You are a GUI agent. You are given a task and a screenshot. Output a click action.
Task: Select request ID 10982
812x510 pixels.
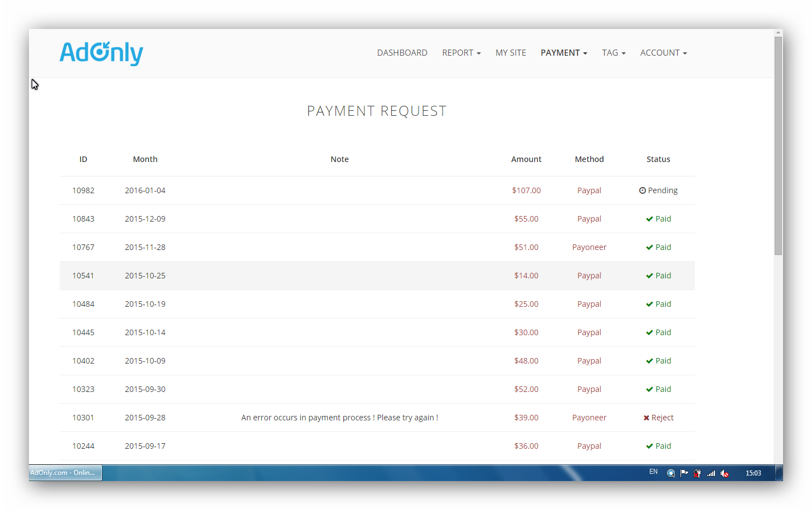(84, 190)
